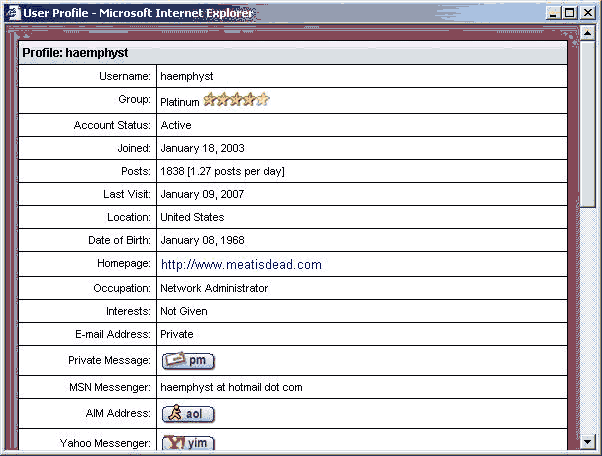The image size is (602, 456).
Task: Close the User Profile window
Action: click(588, 13)
